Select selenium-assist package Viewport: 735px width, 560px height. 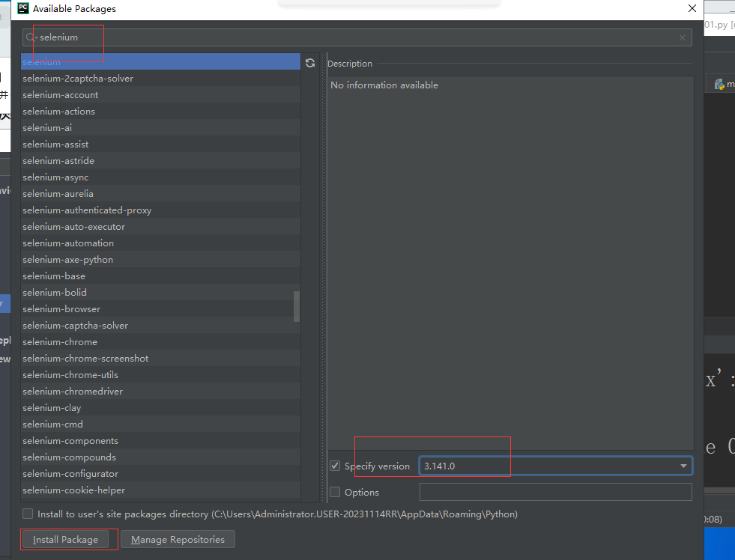point(160,144)
